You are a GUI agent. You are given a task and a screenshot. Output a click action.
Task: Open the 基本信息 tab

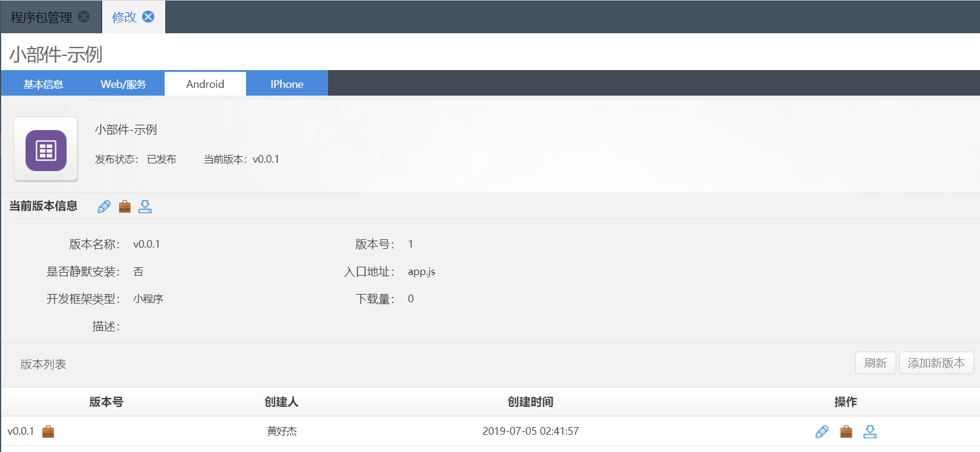coord(43,84)
